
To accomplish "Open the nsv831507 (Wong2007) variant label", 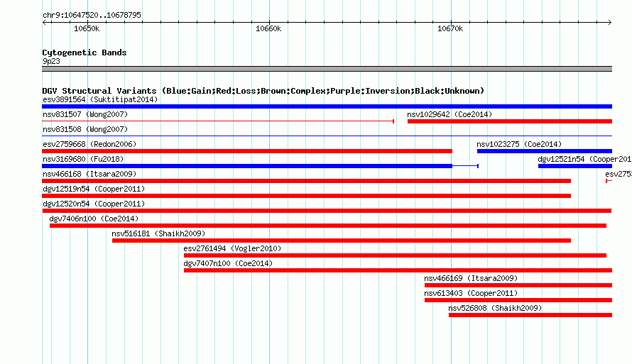I will point(85,114).
